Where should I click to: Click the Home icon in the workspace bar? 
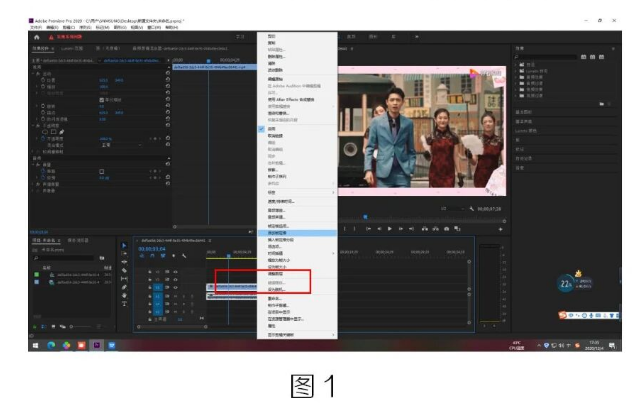click(36, 37)
